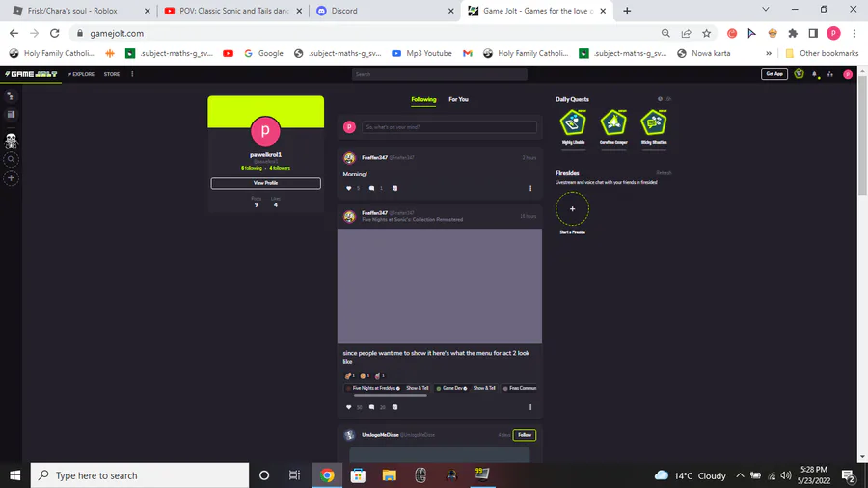Open the Mp3 Youtube bookmark
Image resolution: width=868 pixels, height=488 pixels.
tap(421, 54)
